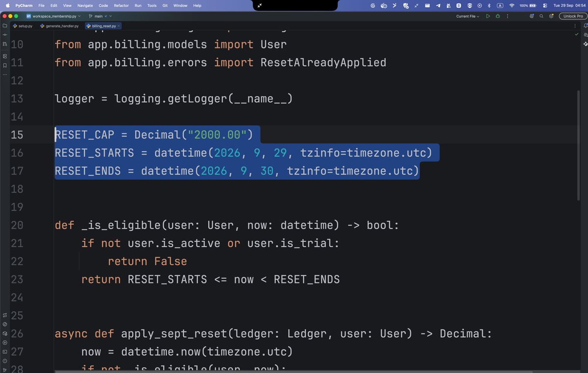Image resolution: width=588 pixels, height=373 pixels.
Task: Click logging.getLogger on line 13
Action: click(x=171, y=98)
